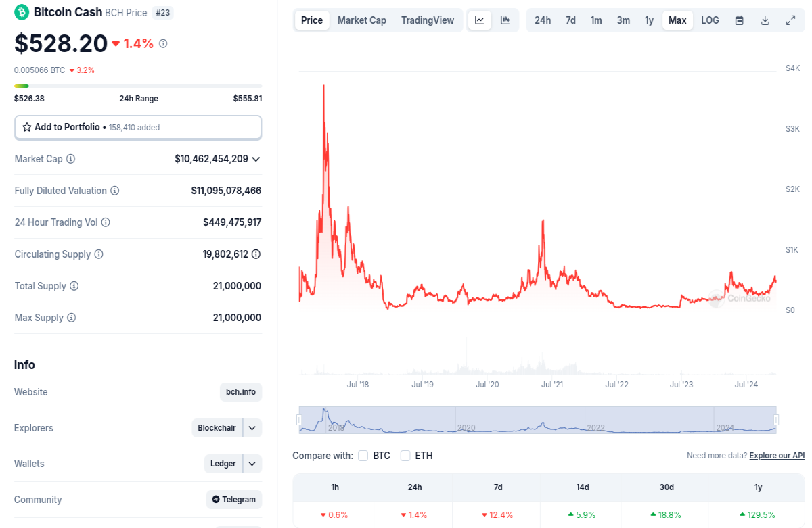Open the Explorers dropdown arrow next to Blockchair

[x=252, y=428]
